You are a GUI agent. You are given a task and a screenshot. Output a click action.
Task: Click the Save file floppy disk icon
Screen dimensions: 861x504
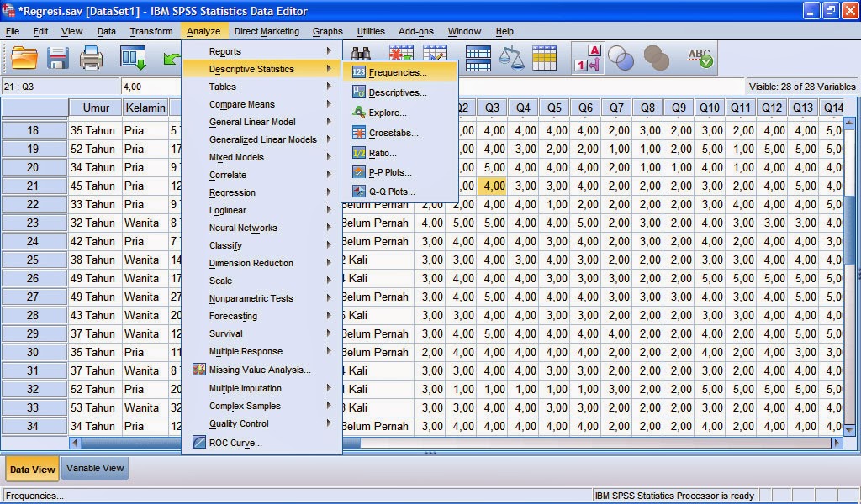pos(58,58)
